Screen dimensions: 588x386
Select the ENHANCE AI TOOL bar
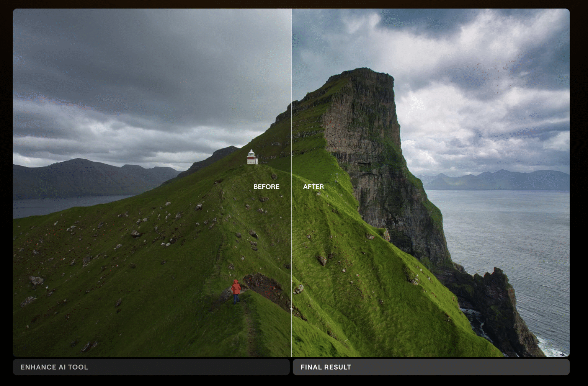(x=151, y=367)
